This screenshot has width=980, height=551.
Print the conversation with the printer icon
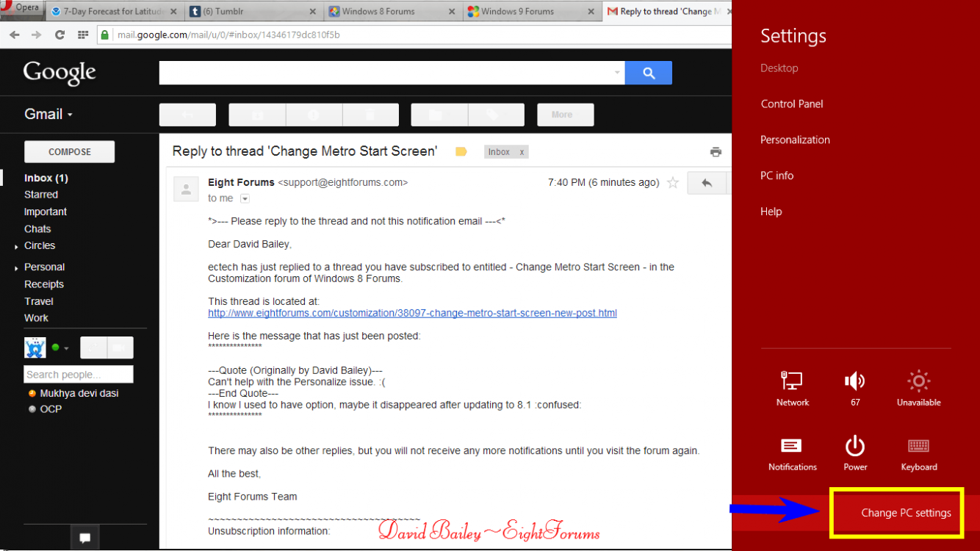tap(716, 152)
